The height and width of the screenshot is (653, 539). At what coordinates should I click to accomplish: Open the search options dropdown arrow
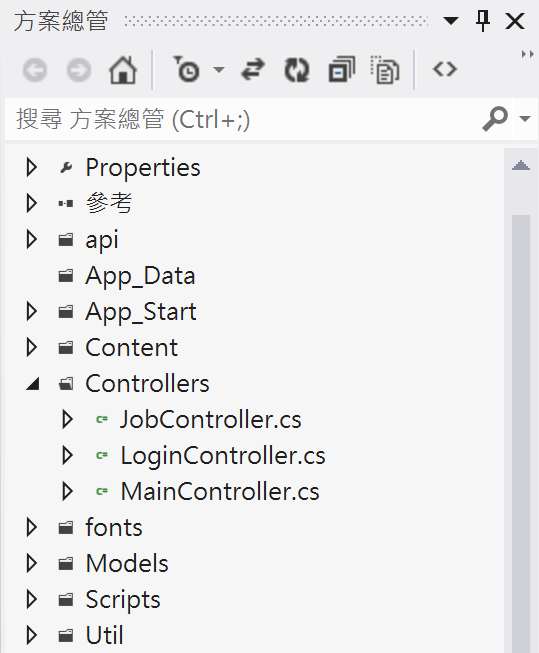525,119
